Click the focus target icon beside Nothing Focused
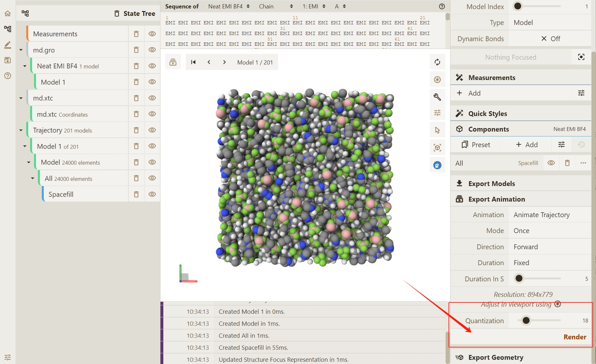 tap(581, 57)
